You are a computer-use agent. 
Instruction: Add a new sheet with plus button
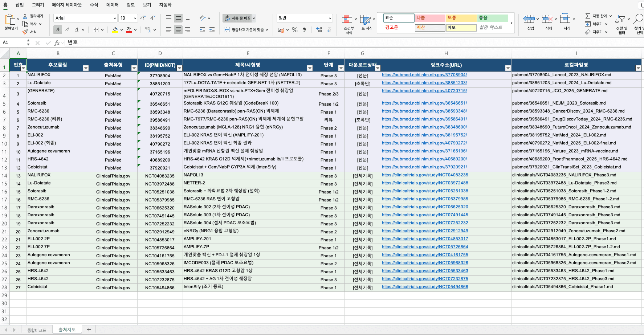click(89, 330)
